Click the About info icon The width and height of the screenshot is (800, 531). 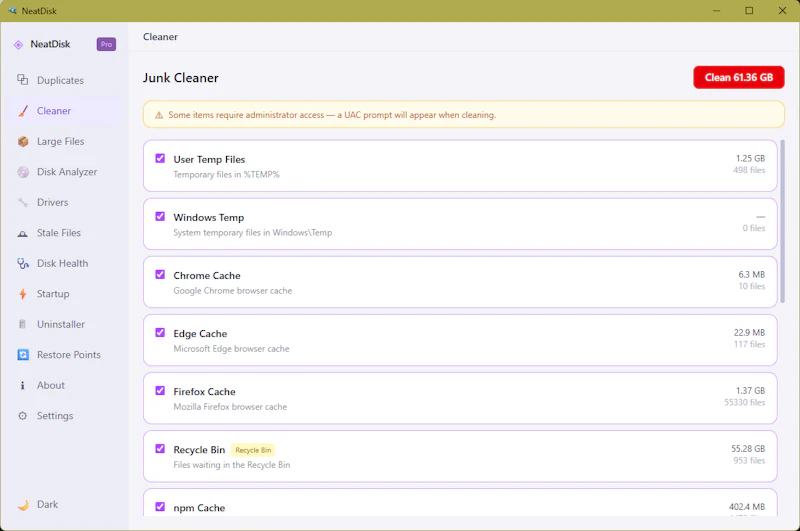click(22, 385)
